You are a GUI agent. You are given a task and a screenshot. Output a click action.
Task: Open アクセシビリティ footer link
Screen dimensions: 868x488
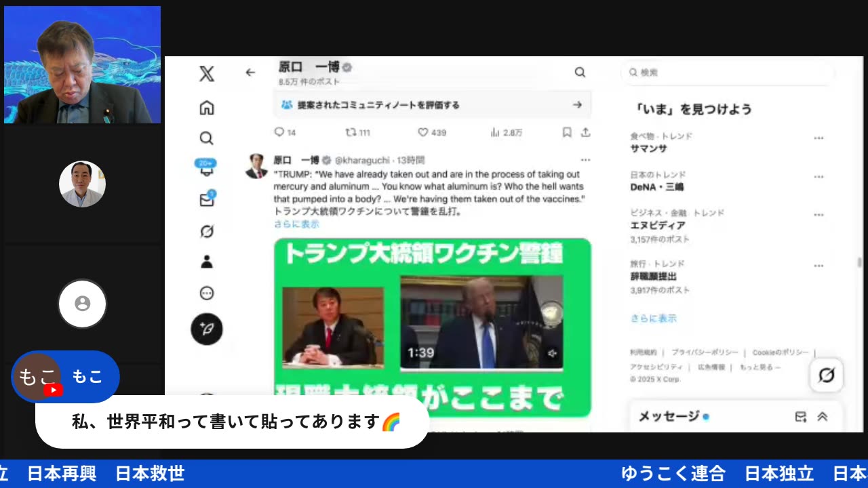[656, 367]
